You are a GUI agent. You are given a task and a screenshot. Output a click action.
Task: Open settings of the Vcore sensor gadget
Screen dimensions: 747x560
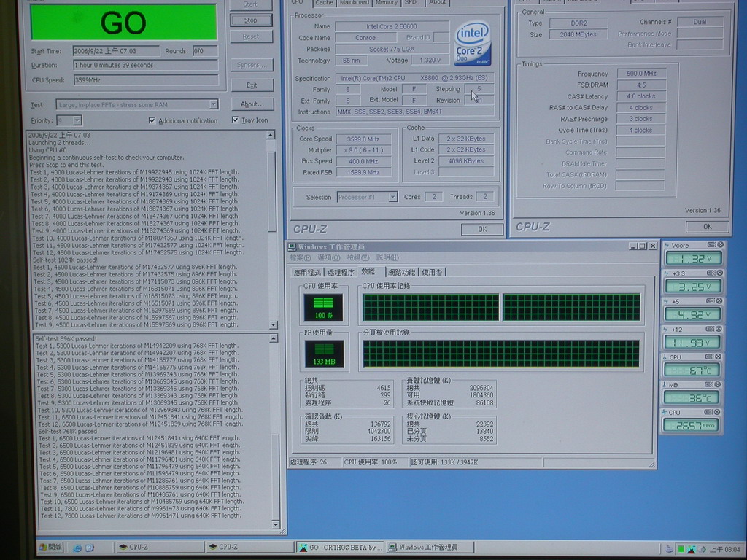[711, 245]
